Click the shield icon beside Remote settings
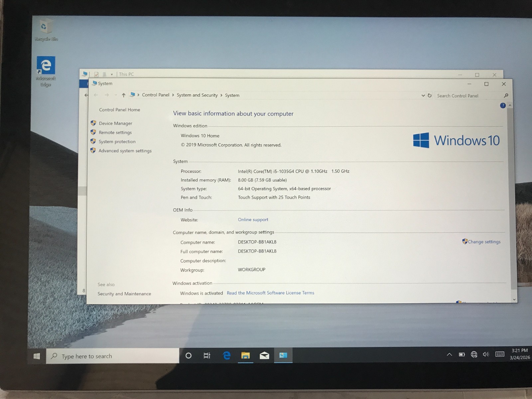The width and height of the screenshot is (532, 399). [x=93, y=132]
